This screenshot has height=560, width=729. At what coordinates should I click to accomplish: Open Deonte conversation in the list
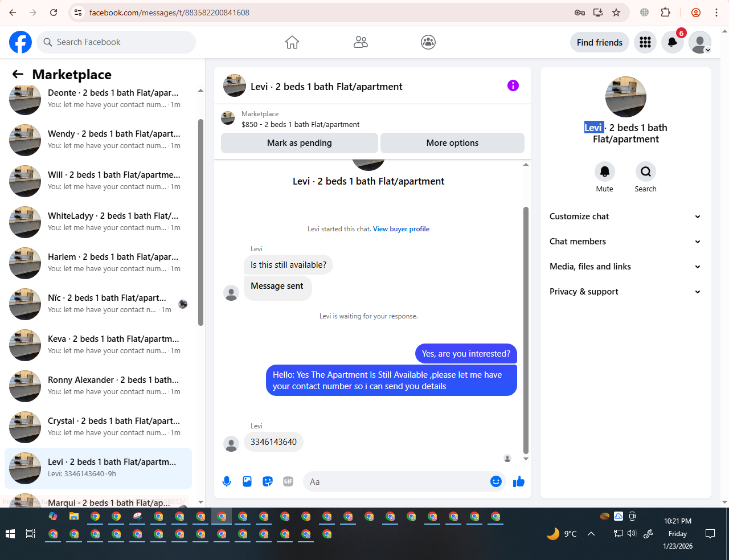[x=98, y=99]
